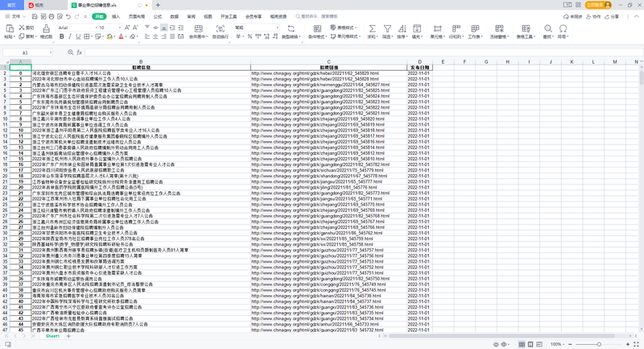Click the Worksheet (工作表) icon

(475, 28)
